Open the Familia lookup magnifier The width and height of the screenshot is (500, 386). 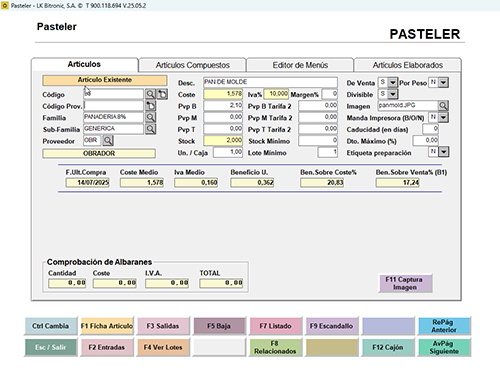[x=150, y=117]
